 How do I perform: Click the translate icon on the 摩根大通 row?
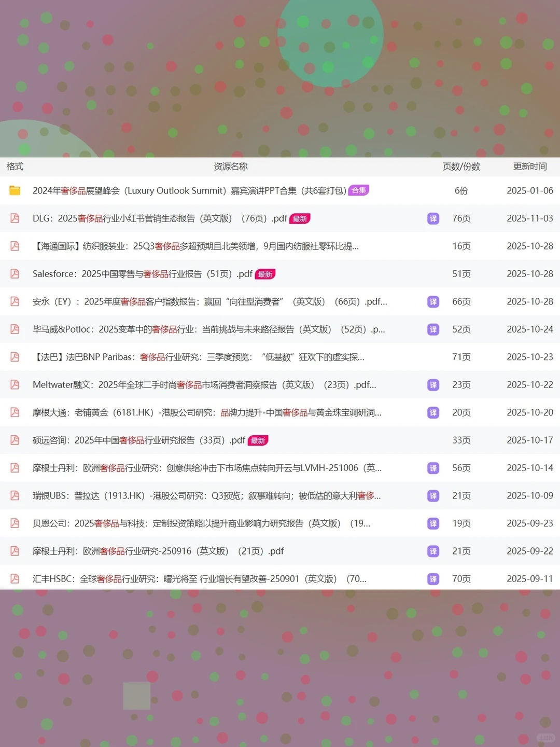click(x=433, y=412)
